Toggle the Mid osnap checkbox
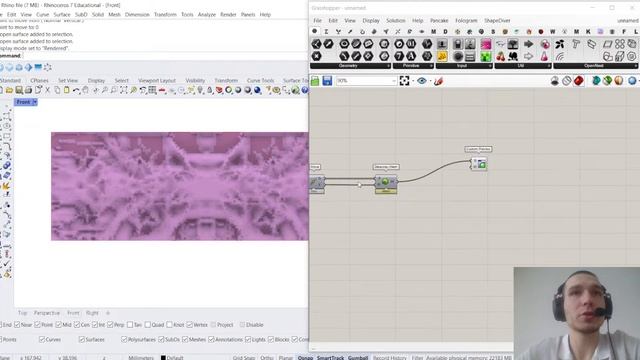The width and height of the screenshot is (640, 360). click(58, 325)
